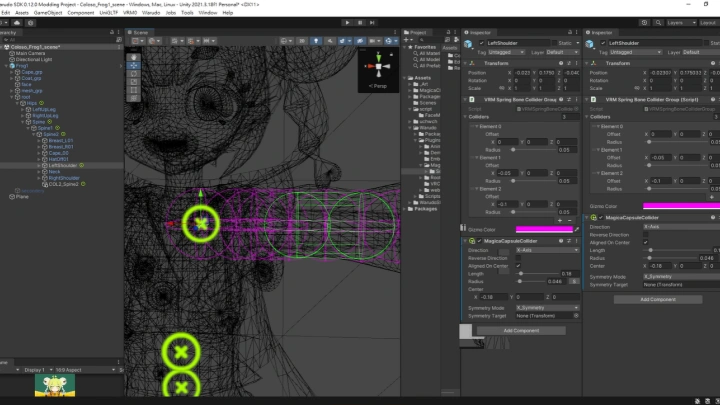
Task: Open the Undo History icon in top toolbar
Action: pos(644,22)
